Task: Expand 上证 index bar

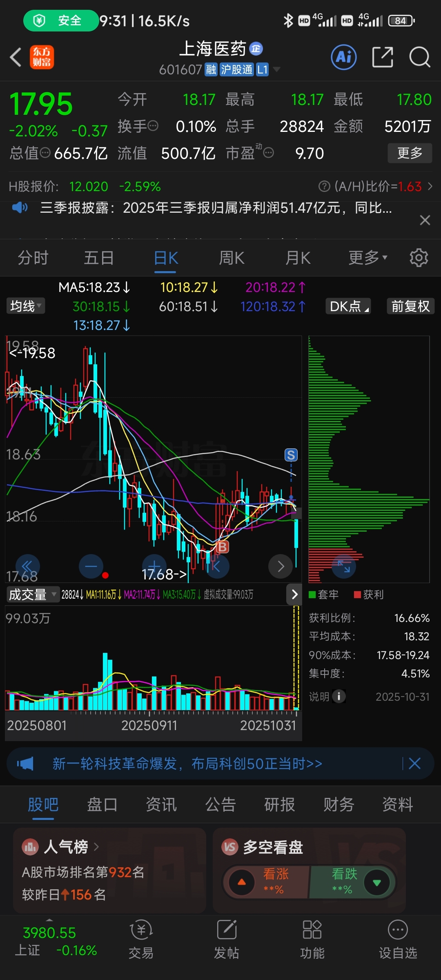Action: click(x=49, y=920)
